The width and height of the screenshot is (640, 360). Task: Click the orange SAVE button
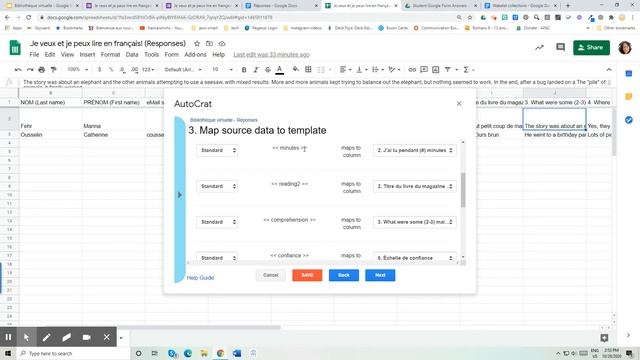point(307,275)
